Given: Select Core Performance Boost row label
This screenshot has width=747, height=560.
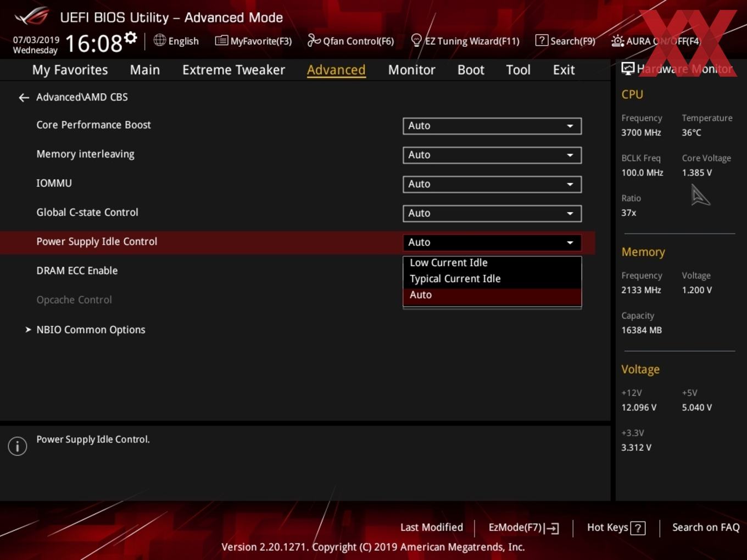Looking at the screenshot, I should (x=93, y=125).
